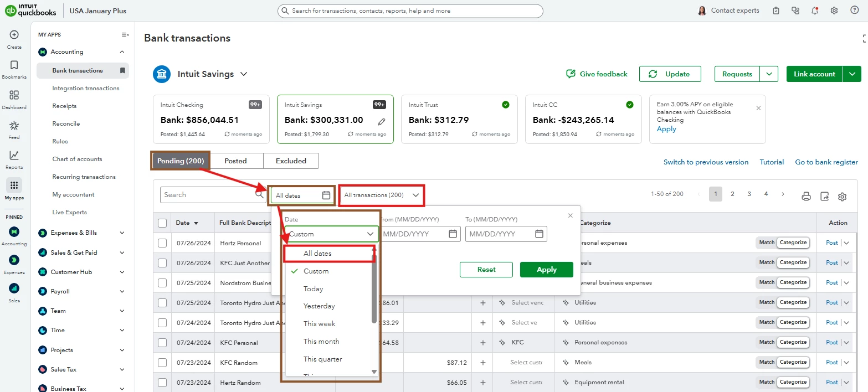Viewport: 868px width, 392px height.
Task: Open the All transactions (200) dropdown
Action: 381,195
